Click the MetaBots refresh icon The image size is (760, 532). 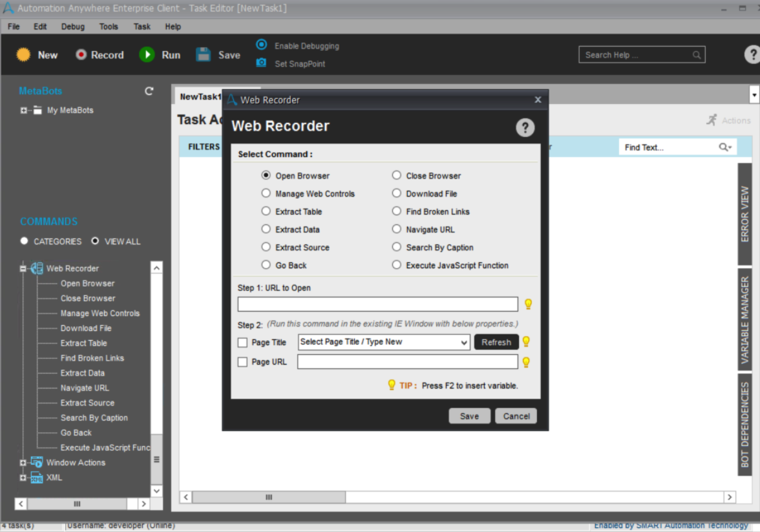[x=149, y=90]
